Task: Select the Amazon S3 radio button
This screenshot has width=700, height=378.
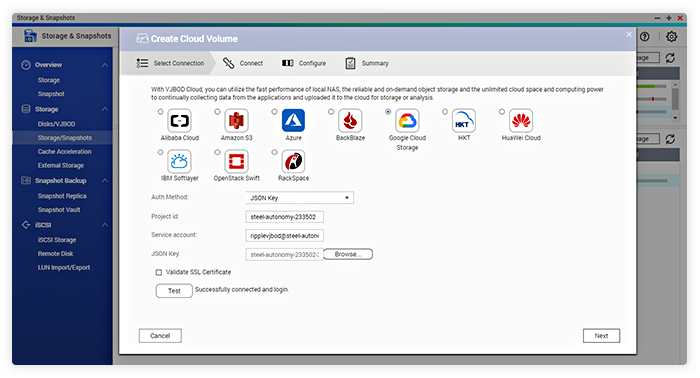Action: 217,112
